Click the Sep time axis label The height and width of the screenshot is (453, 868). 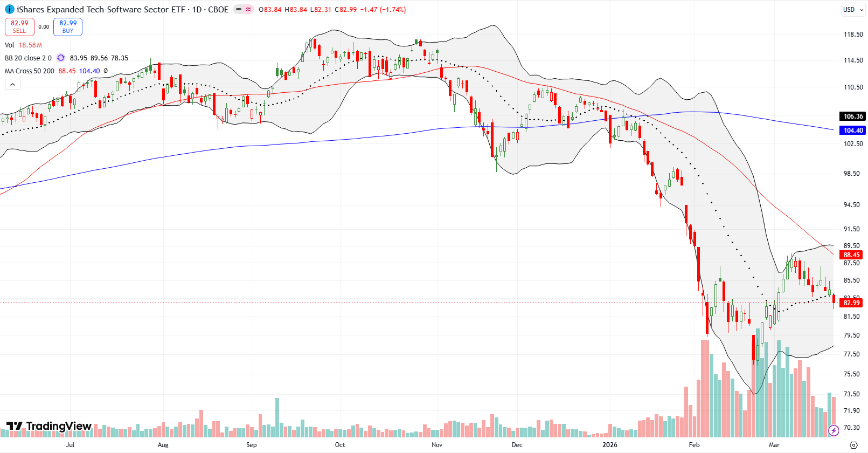click(252, 445)
